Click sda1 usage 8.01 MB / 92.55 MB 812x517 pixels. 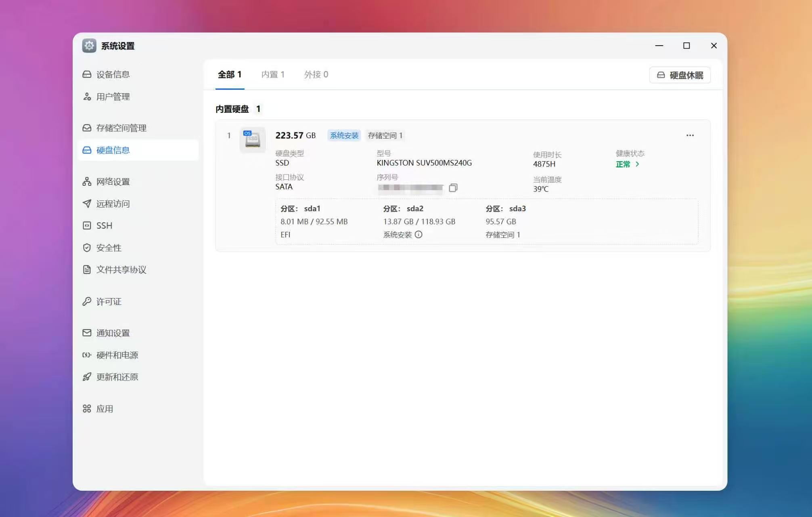[x=314, y=222]
